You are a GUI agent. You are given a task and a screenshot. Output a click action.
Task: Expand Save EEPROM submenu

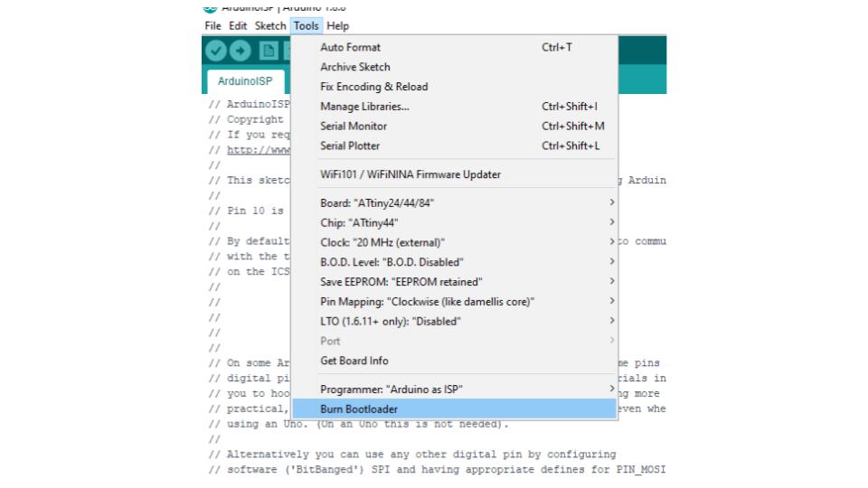454,282
